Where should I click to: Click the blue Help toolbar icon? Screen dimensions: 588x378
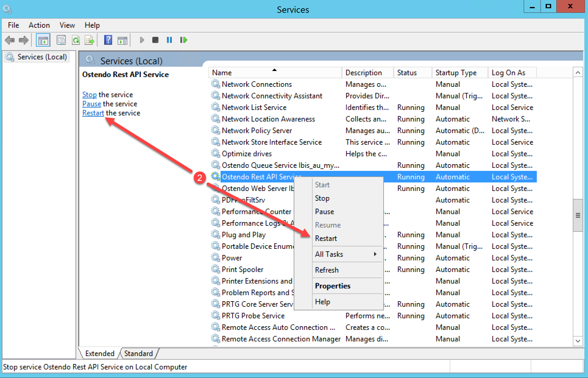pyautogui.click(x=108, y=40)
